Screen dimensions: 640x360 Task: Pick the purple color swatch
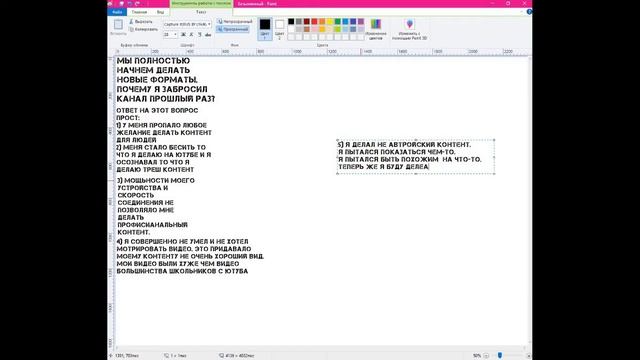click(x=361, y=21)
